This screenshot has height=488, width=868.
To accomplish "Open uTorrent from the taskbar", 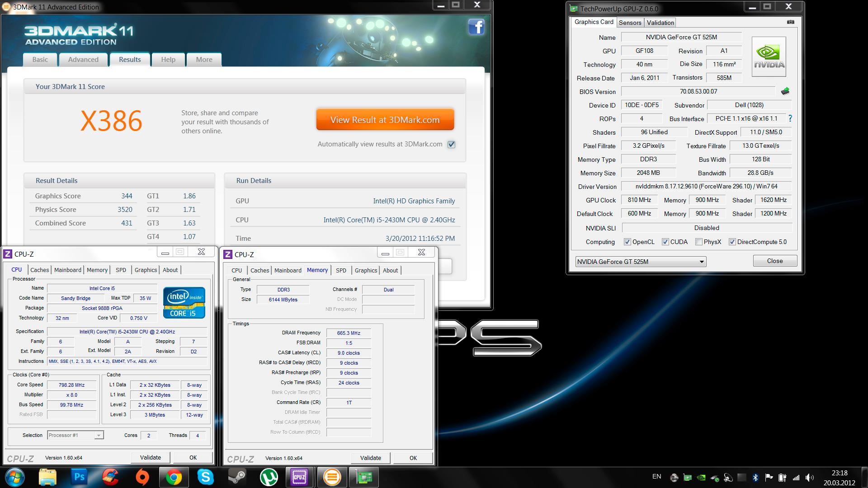I will click(269, 477).
